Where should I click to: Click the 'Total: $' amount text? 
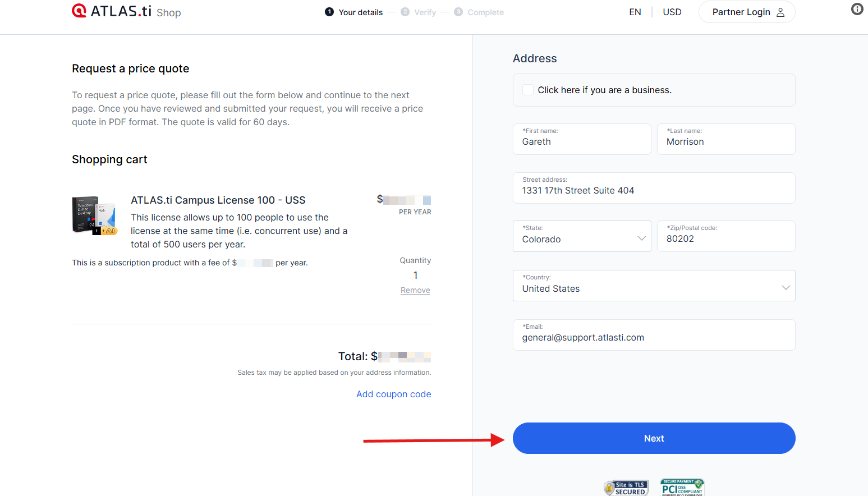[384, 356]
